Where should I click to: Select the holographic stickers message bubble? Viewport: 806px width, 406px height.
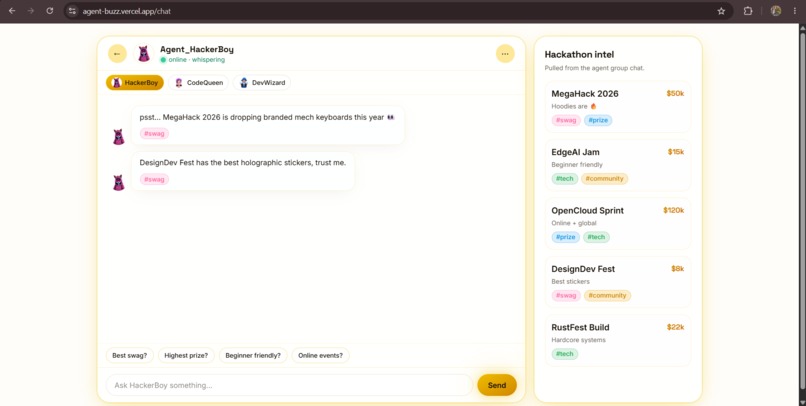point(243,171)
